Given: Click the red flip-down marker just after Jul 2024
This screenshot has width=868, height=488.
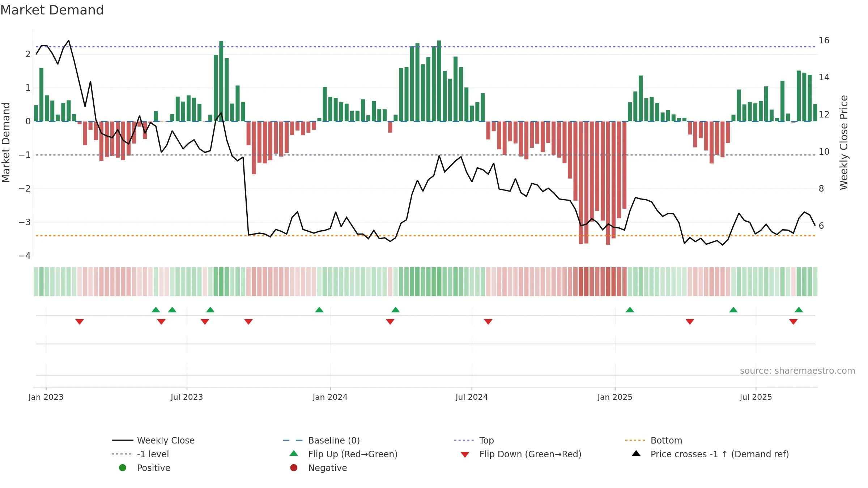Looking at the screenshot, I should [x=488, y=322].
